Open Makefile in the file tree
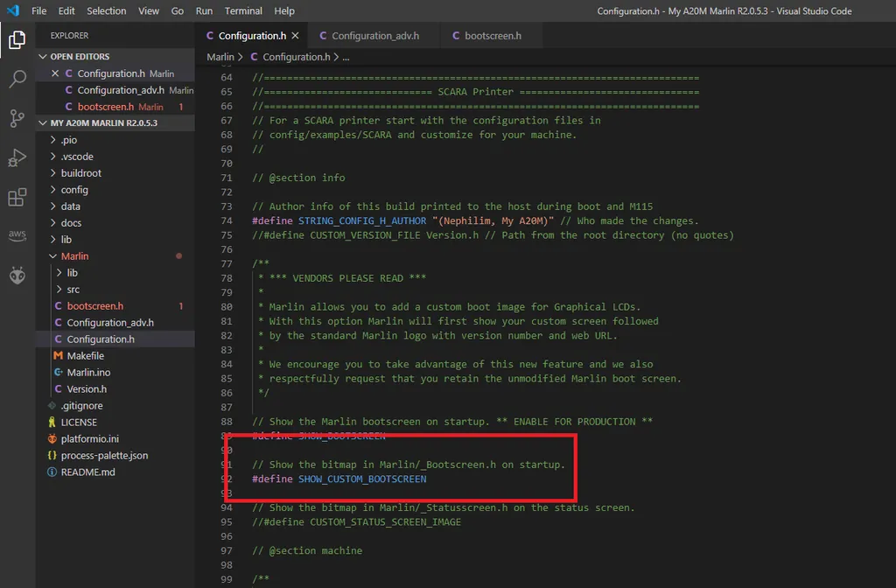This screenshot has width=896, height=588. pos(115,355)
